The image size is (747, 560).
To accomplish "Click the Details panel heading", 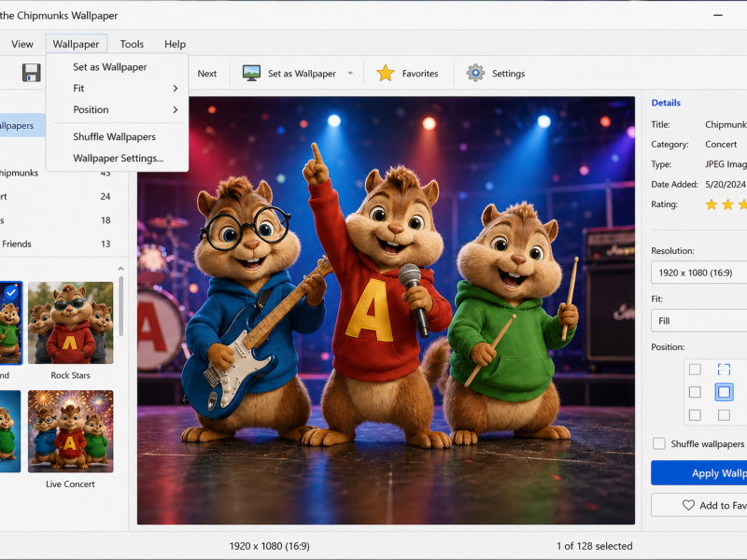I will [666, 103].
